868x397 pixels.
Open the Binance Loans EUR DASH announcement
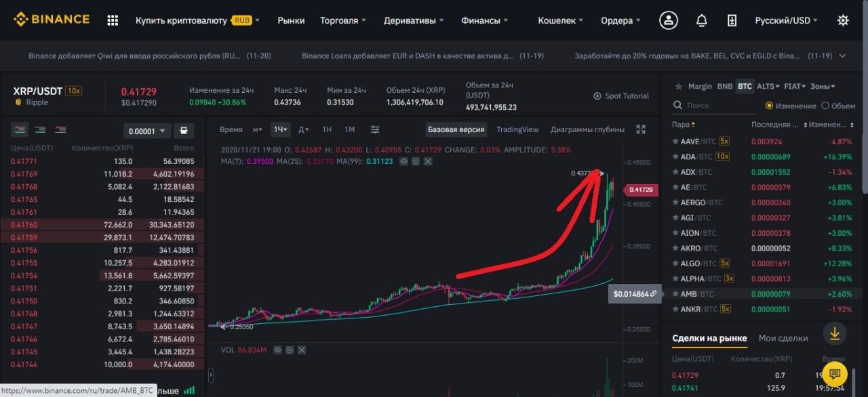tap(424, 56)
